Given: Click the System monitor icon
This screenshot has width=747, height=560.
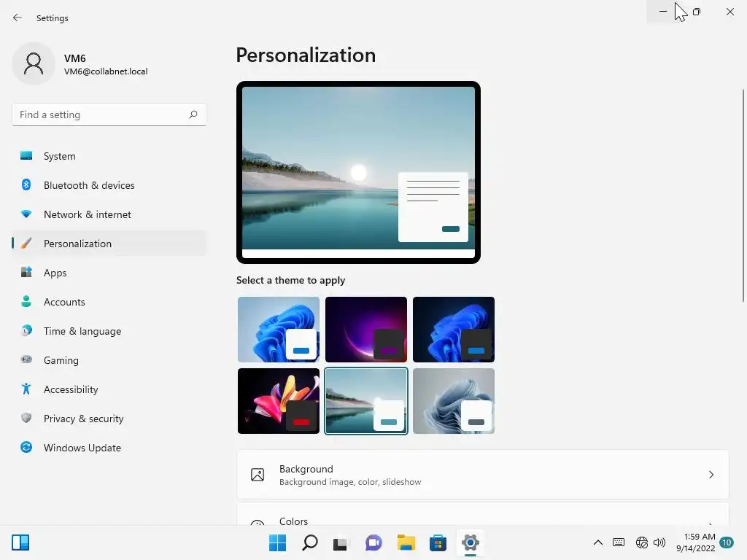Looking at the screenshot, I should pos(26,156).
